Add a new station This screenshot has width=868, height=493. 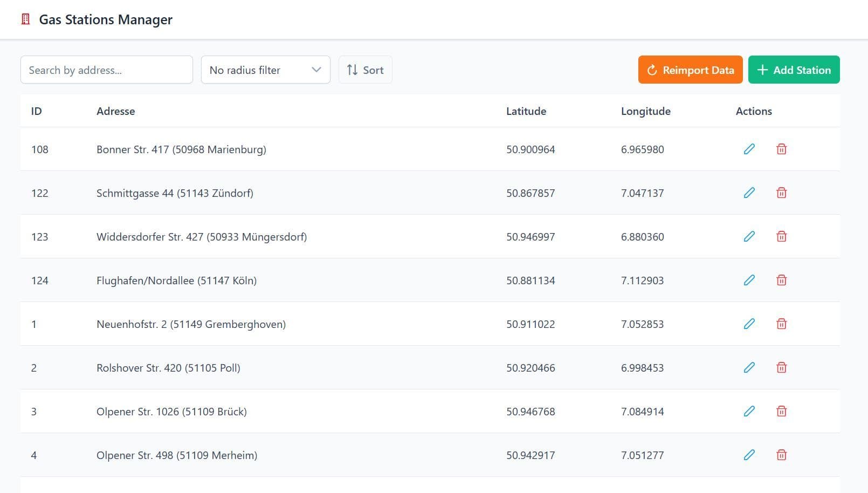tap(794, 70)
